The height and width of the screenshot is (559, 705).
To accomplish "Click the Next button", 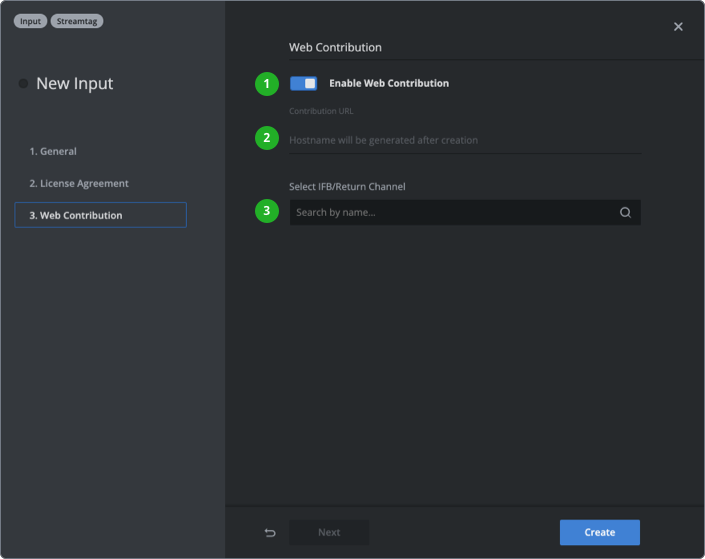I will tap(329, 532).
